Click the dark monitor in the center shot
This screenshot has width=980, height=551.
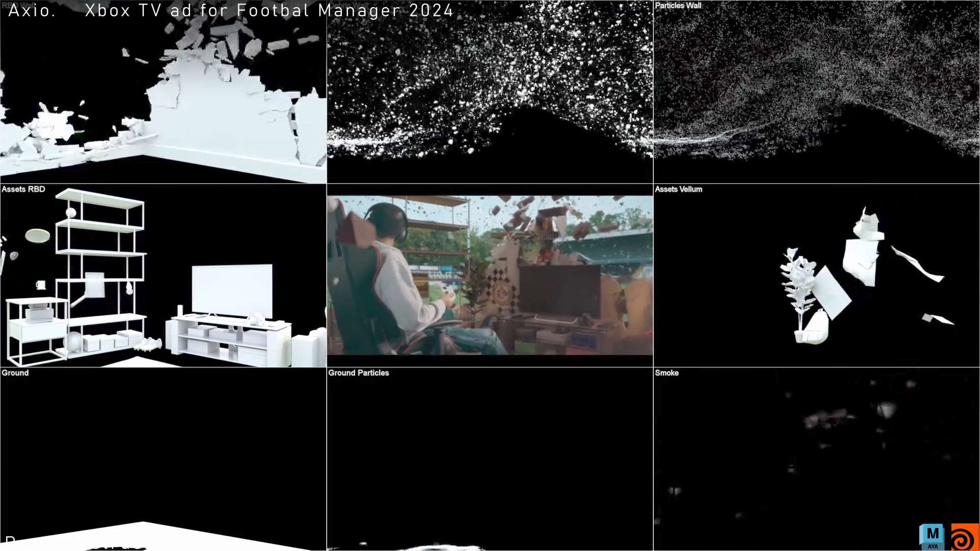coord(559,291)
